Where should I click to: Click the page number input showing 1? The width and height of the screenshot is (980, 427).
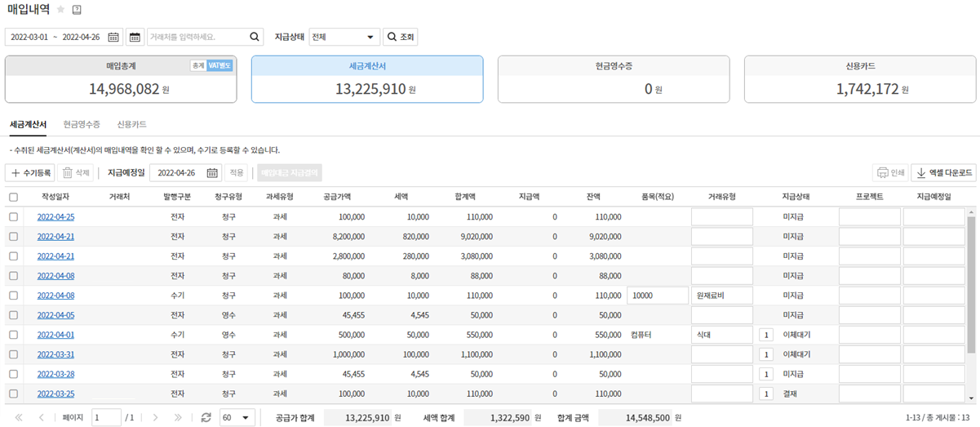pyautogui.click(x=106, y=417)
